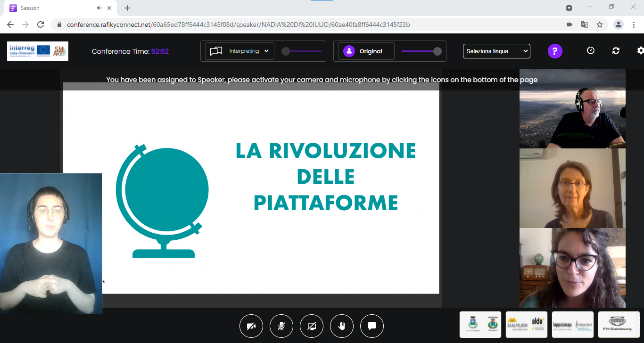Click the purple person icon beside Original
The image size is (644, 343).
pyautogui.click(x=349, y=51)
